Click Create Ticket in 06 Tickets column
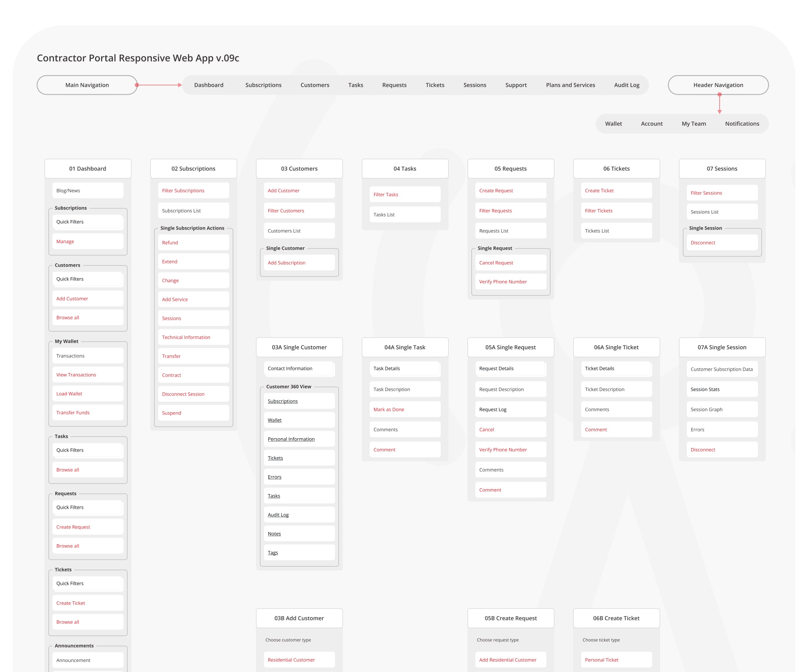The image size is (808, 672). click(x=599, y=191)
